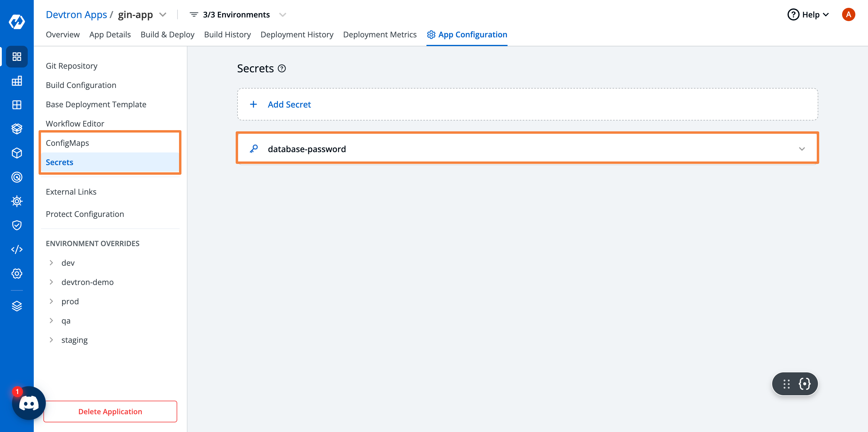Click the stacked layers icon at the sidebar bottom
The image size is (868, 432).
click(17, 306)
